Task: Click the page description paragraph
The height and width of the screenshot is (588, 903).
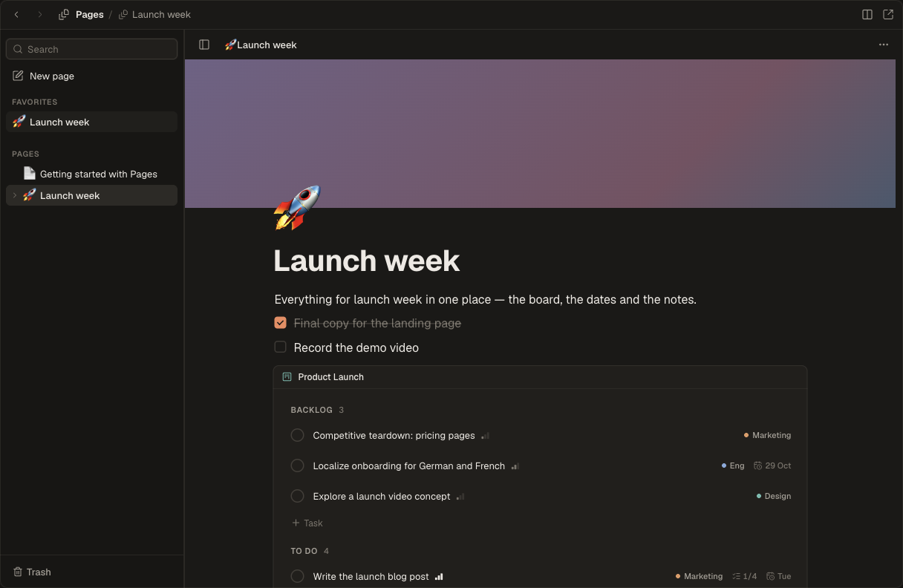Action: [x=485, y=299]
